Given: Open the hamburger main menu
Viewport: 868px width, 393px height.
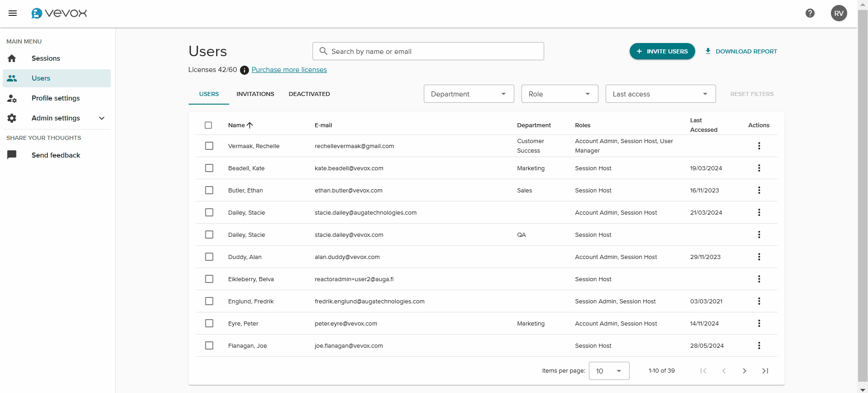Looking at the screenshot, I should [x=13, y=13].
